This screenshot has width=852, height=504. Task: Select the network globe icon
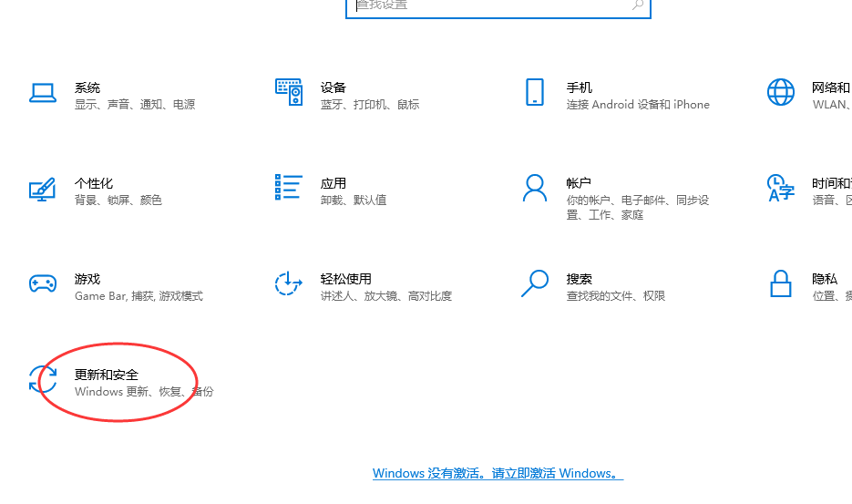coord(781,92)
